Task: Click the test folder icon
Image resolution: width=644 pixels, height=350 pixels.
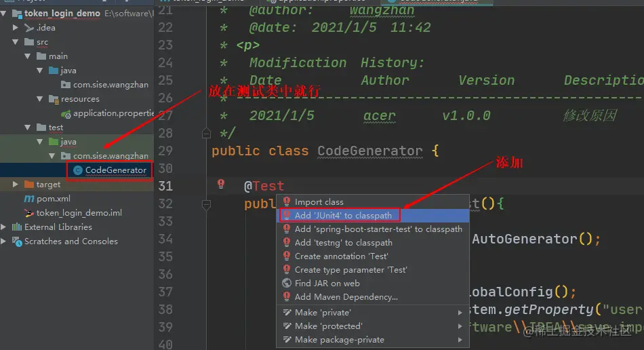Action: click(41, 128)
